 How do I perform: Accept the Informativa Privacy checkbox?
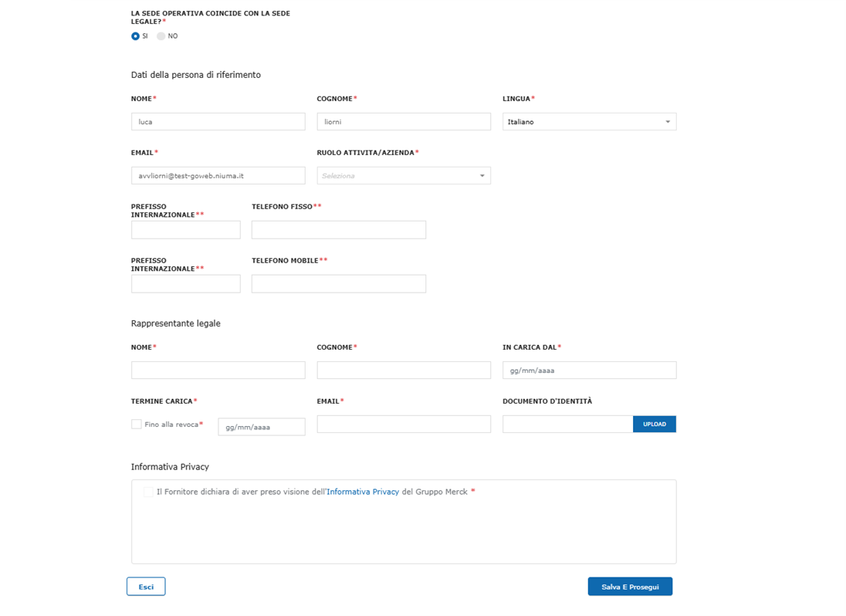[148, 492]
